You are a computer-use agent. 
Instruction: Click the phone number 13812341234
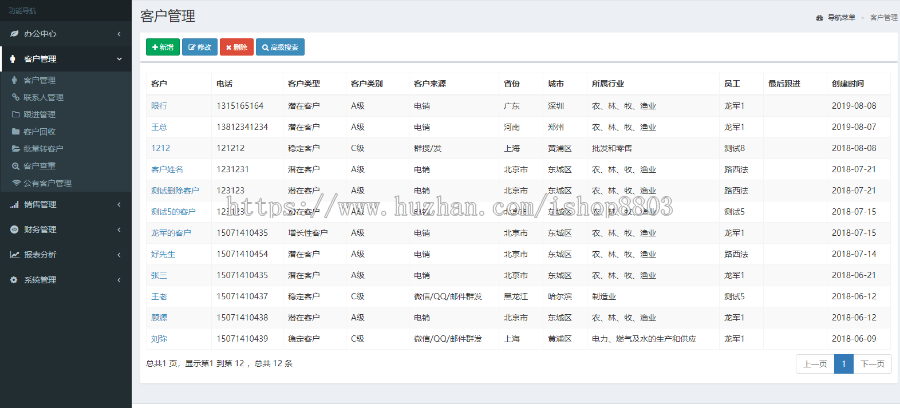pyautogui.click(x=242, y=127)
